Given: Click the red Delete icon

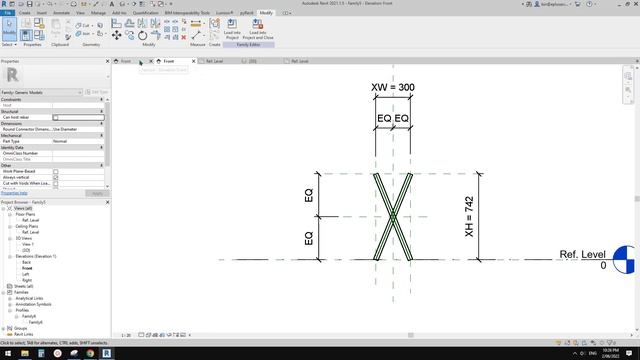Looking at the screenshot, I should pos(184,37).
